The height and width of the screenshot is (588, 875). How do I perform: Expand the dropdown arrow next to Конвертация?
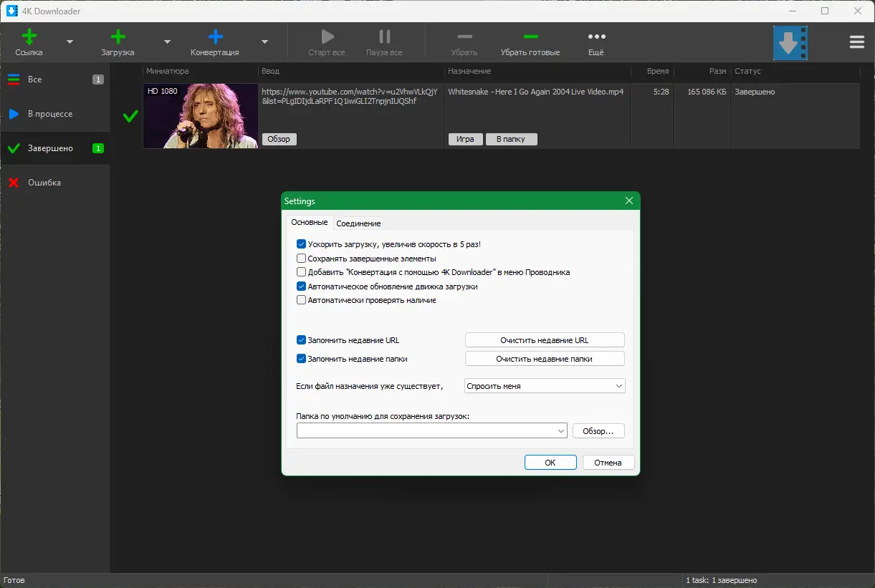pyautogui.click(x=264, y=42)
